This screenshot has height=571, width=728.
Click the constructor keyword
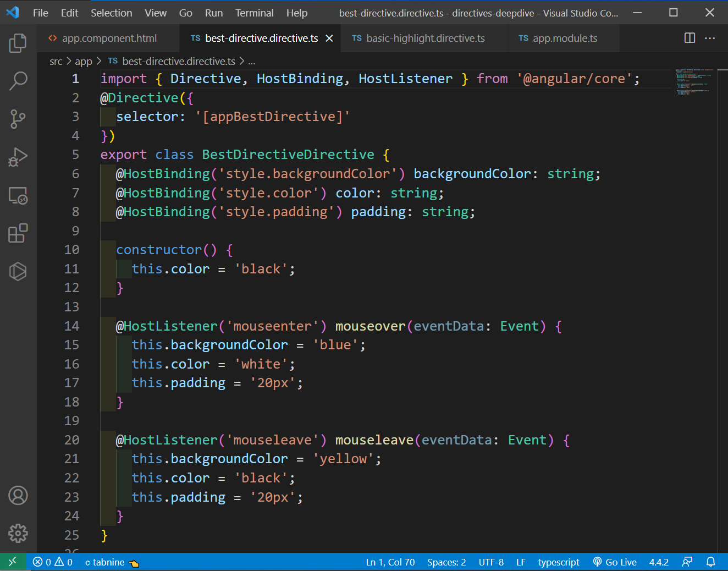click(159, 250)
